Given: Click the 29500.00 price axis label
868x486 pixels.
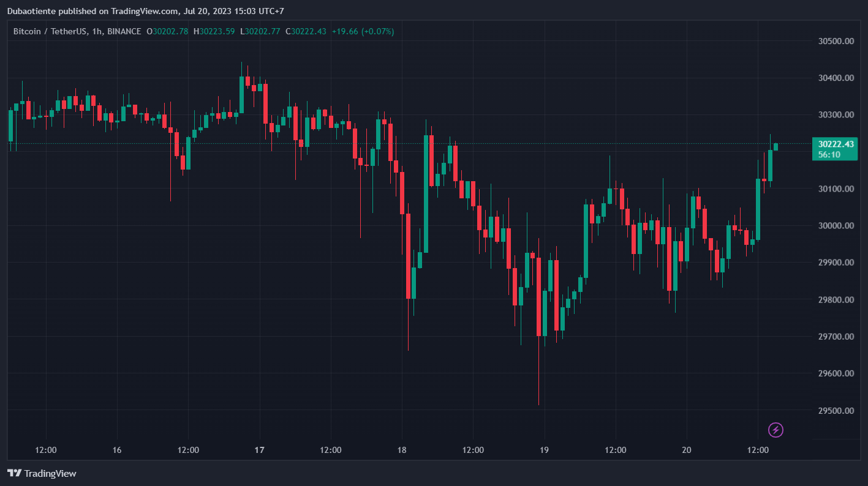Looking at the screenshot, I should click(836, 411).
